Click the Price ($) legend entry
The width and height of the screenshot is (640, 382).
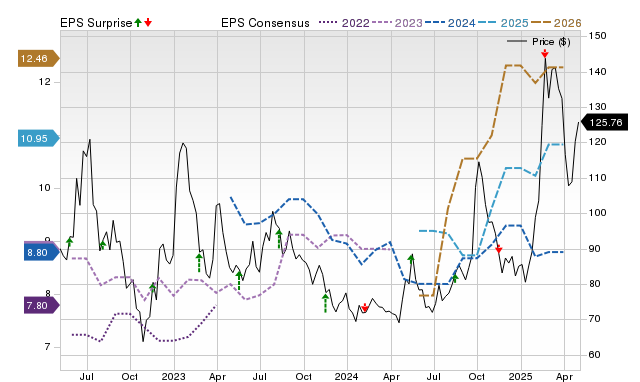pyautogui.click(x=539, y=42)
